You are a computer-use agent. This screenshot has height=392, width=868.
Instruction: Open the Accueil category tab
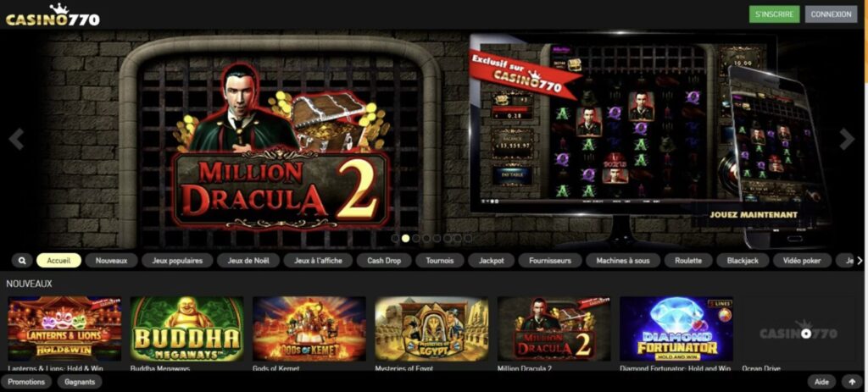point(58,261)
